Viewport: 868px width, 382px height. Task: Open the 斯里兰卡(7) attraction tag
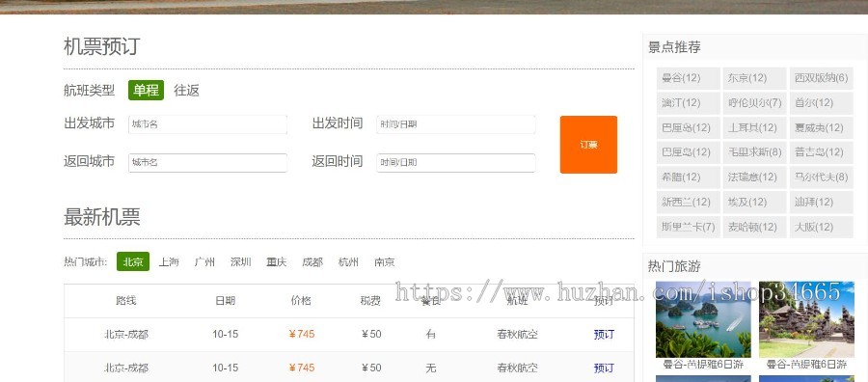coord(688,227)
